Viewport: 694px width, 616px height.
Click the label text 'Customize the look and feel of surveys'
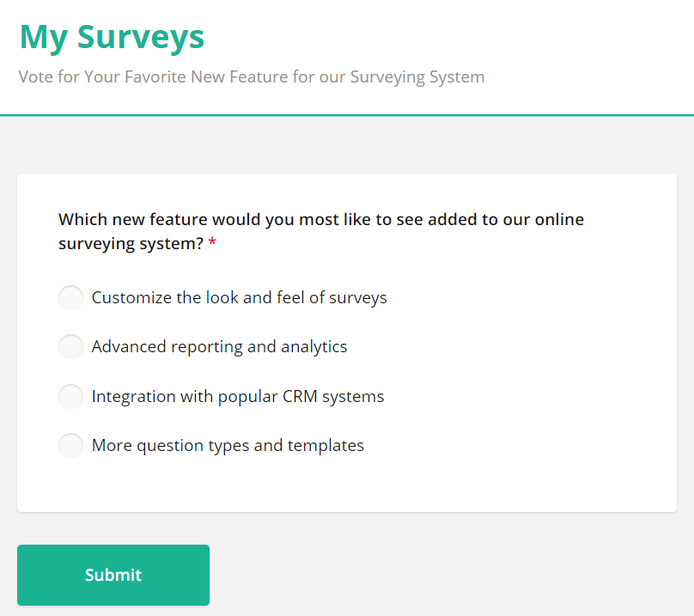(240, 297)
